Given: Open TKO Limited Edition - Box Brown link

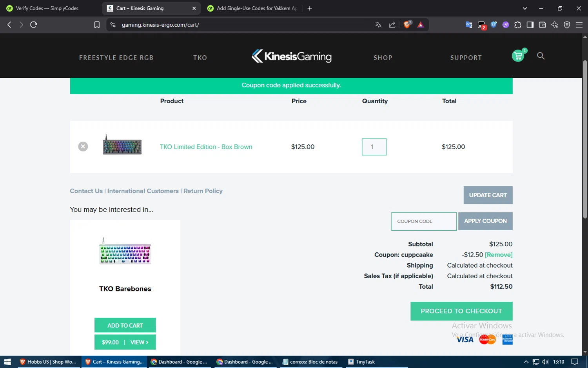Looking at the screenshot, I should 206,147.
